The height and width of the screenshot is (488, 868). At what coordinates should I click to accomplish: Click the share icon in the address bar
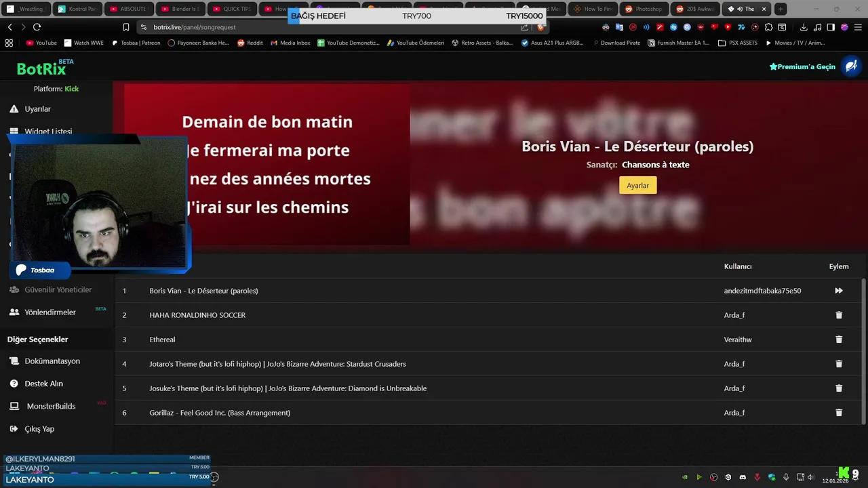click(524, 27)
